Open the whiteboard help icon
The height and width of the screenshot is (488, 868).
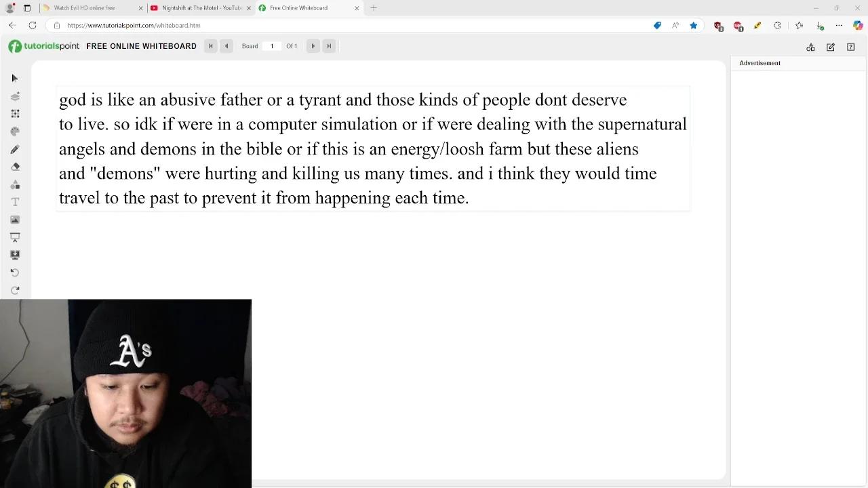coord(850,47)
